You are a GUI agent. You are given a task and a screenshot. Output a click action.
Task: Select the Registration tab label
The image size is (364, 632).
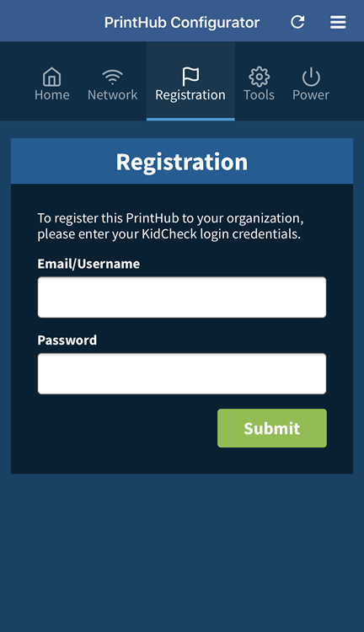click(190, 95)
